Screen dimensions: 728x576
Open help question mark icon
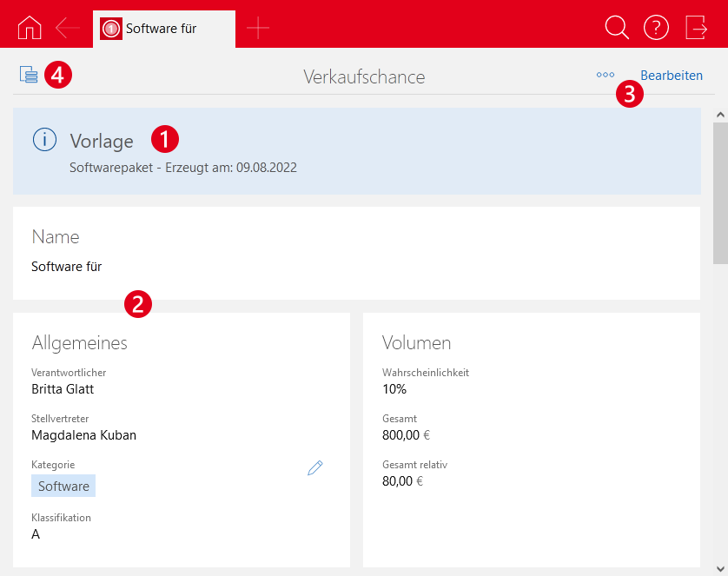656,28
